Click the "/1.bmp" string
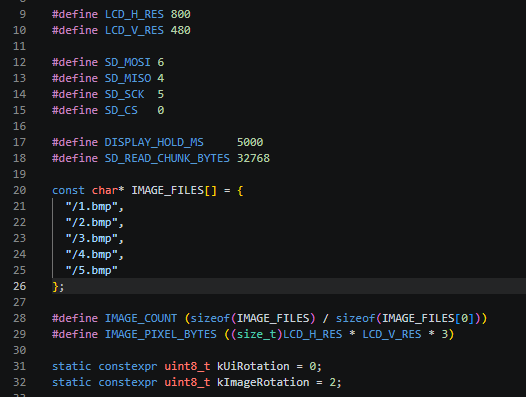Viewport: 526px width, 397px height. 92,206
